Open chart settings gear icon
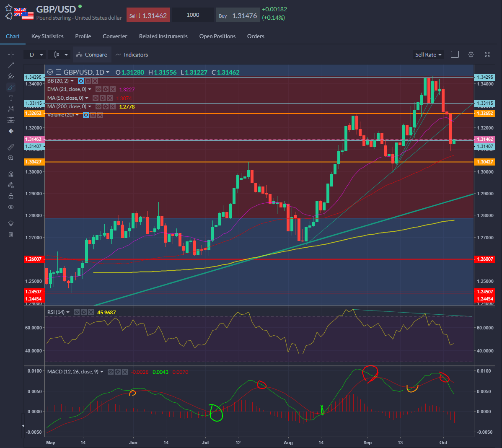Screen dimensions: 502x448 (x=471, y=54)
